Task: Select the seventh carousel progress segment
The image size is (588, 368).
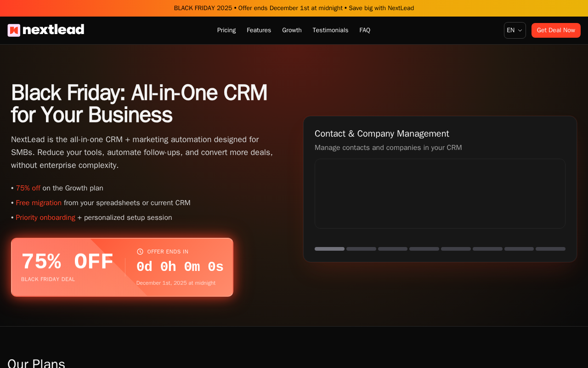Action: pos(519,249)
